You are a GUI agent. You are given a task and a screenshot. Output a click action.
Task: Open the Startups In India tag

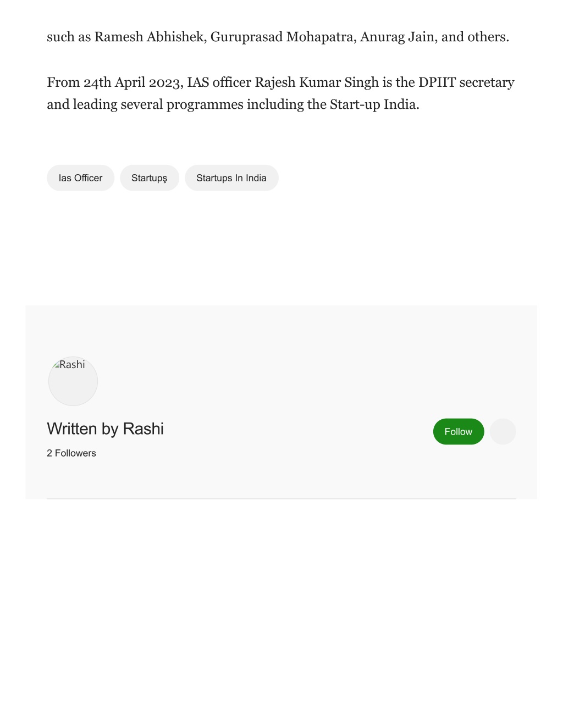(x=231, y=178)
